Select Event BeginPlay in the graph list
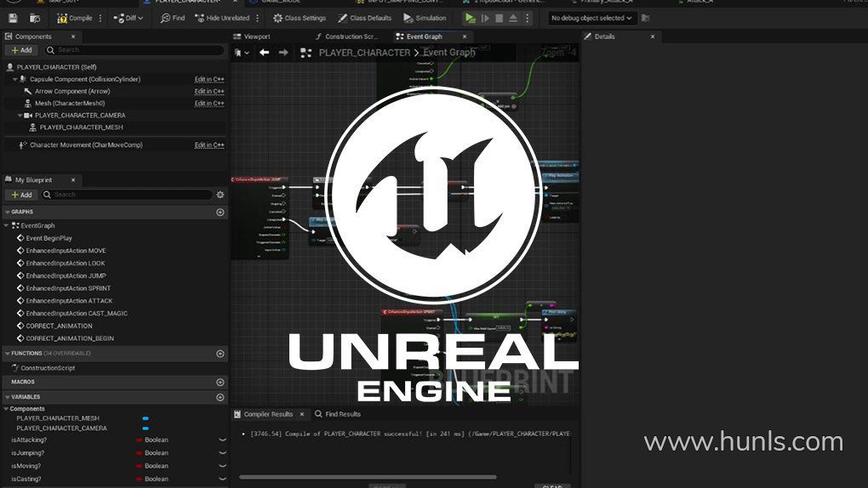 (x=49, y=238)
